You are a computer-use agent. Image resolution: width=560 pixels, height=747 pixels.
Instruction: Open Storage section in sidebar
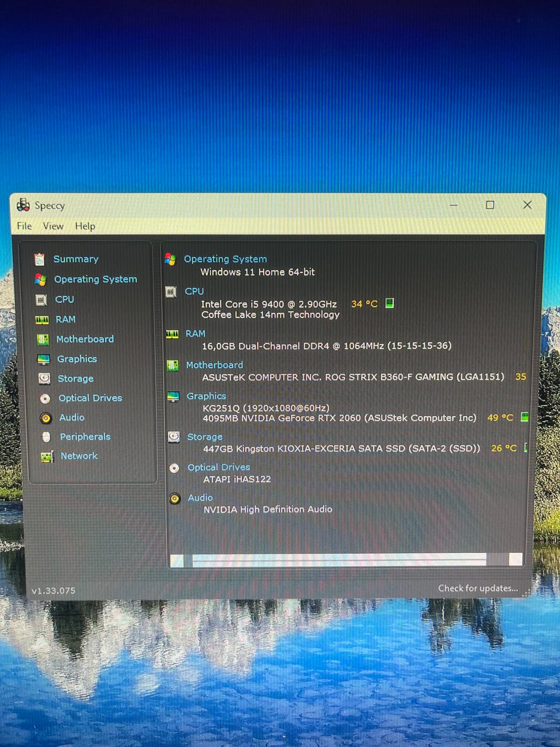pos(76,379)
